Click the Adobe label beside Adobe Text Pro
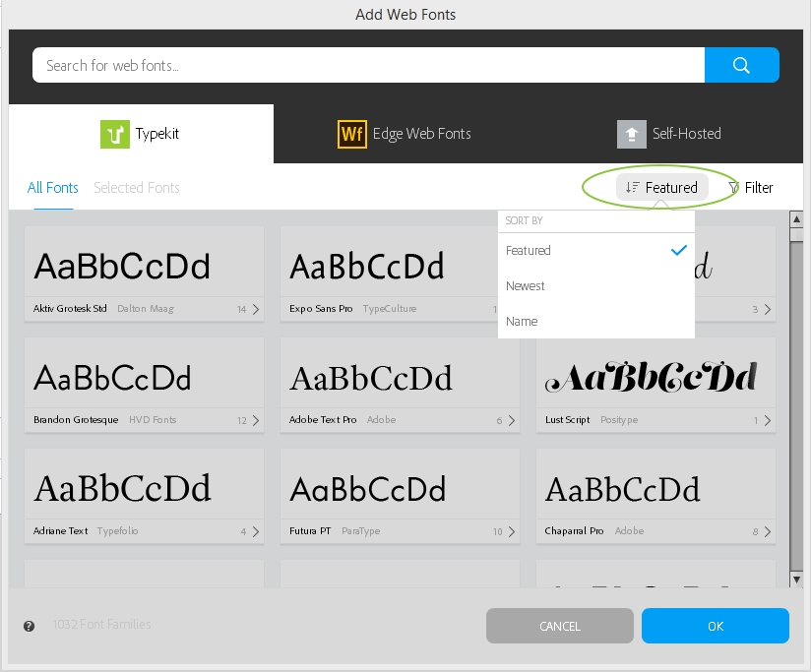 click(x=381, y=420)
